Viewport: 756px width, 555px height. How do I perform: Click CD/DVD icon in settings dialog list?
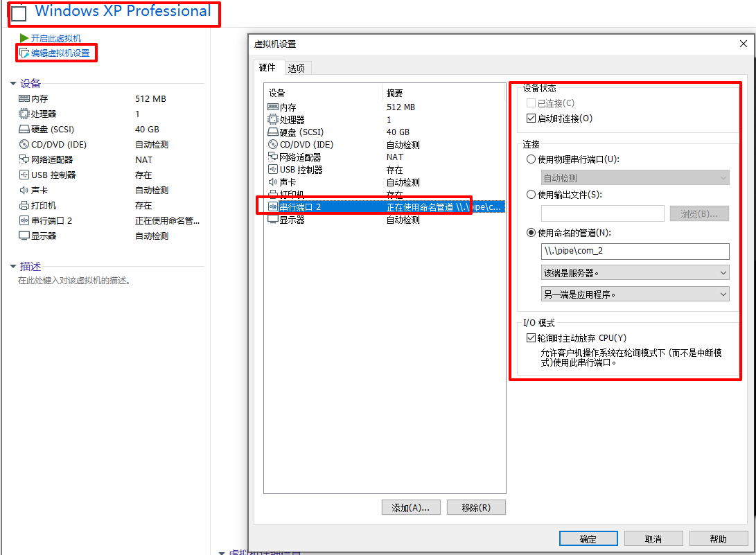tap(273, 144)
